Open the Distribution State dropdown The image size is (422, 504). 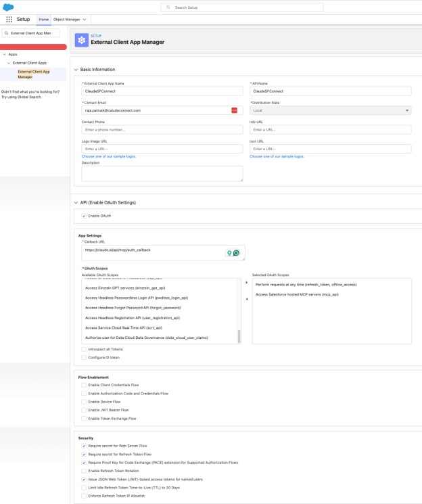[331, 110]
